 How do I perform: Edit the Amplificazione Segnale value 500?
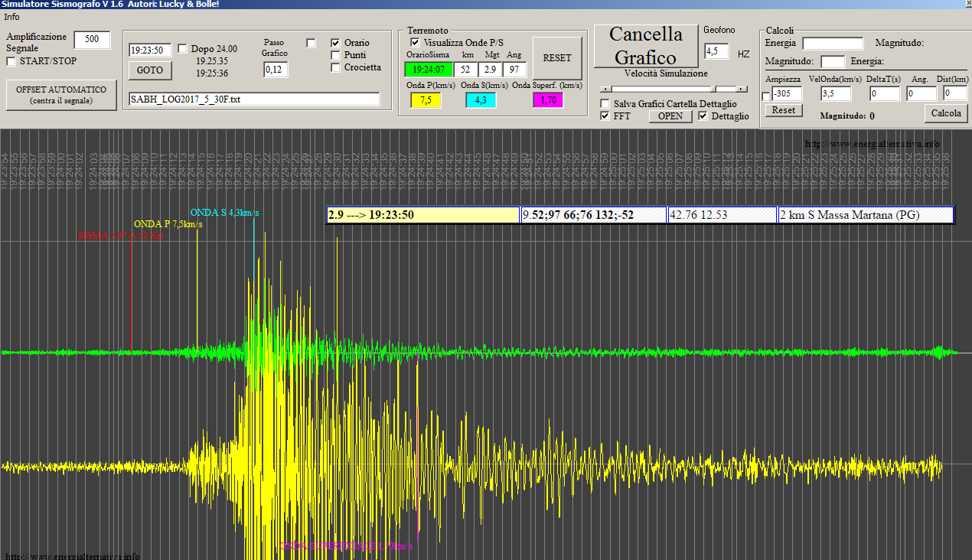pos(93,40)
